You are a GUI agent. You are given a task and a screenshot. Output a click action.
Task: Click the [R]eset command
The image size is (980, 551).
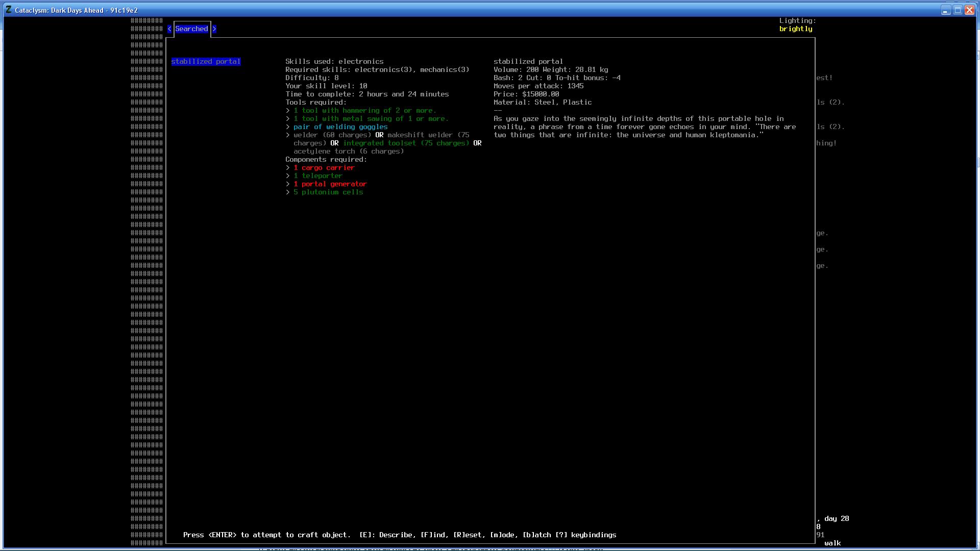click(x=467, y=535)
